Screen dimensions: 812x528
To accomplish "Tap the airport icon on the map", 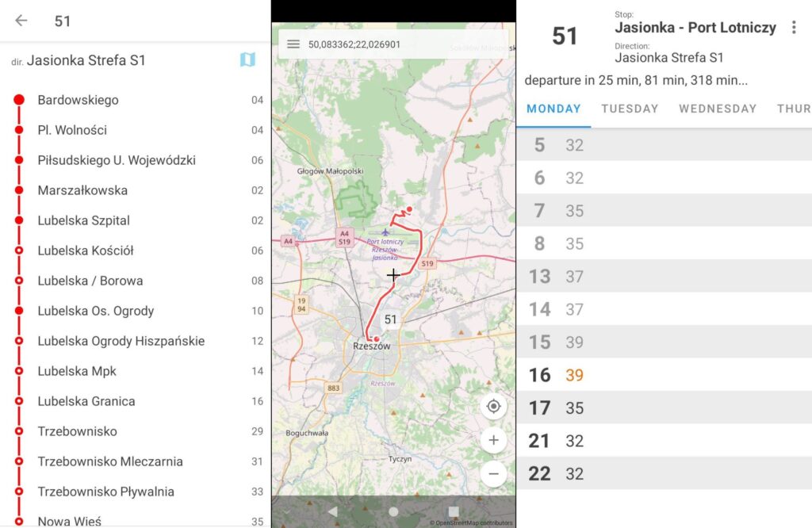I will pos(385,232).
